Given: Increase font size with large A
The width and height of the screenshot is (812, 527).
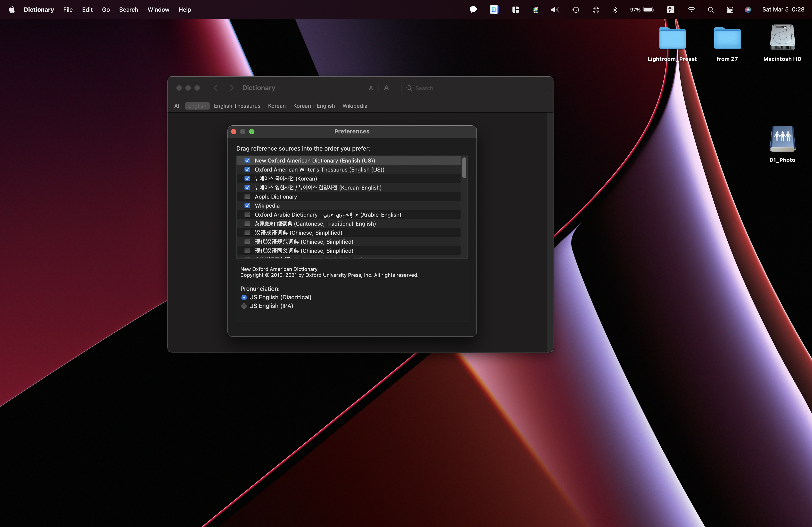Looking at the screenshot, I should pos(386,88).
